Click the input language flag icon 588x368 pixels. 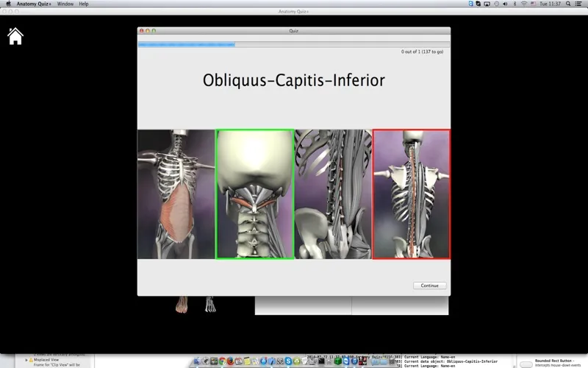click(533, 4)
